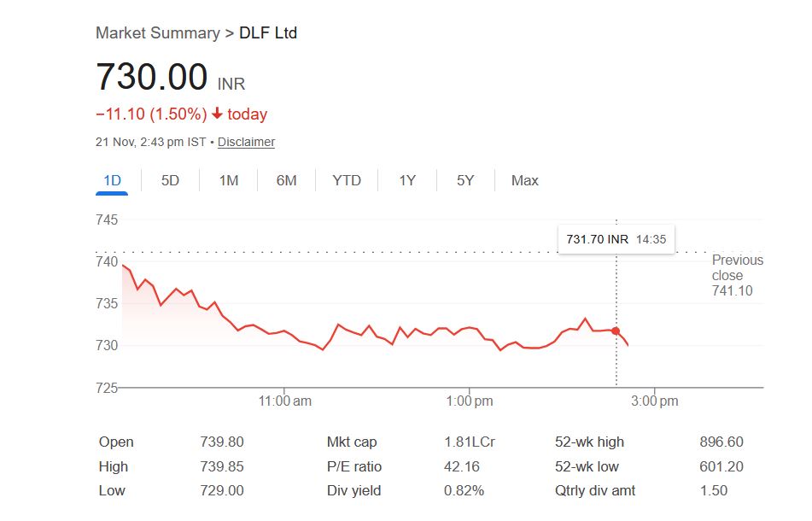Click the P/E ratio value 42.16
This screenshot has width=812, height=521.
click(461, 466)
